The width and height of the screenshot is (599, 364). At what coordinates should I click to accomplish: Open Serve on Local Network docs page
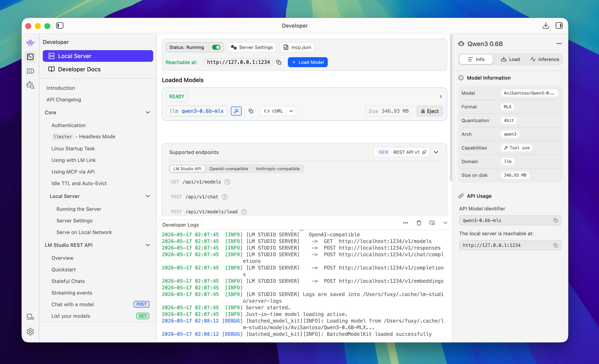[84, 232]
